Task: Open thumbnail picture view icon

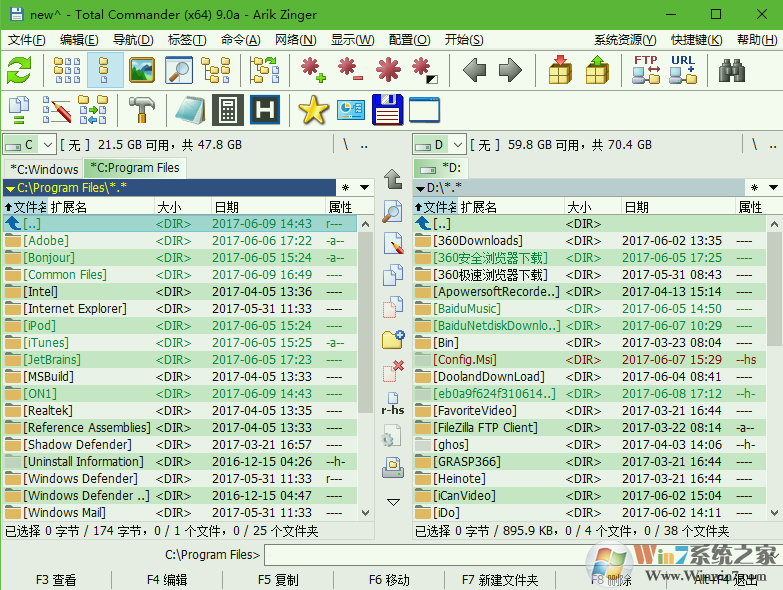Action: coord(142,70)
